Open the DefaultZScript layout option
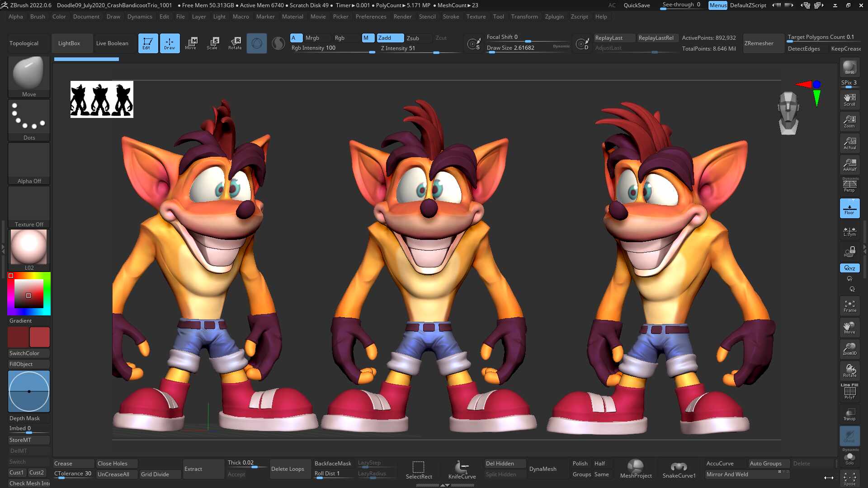 [748, 5]
